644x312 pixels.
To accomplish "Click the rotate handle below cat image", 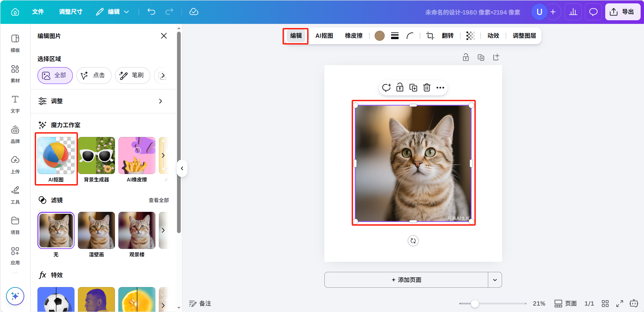I will coord(413,241).
